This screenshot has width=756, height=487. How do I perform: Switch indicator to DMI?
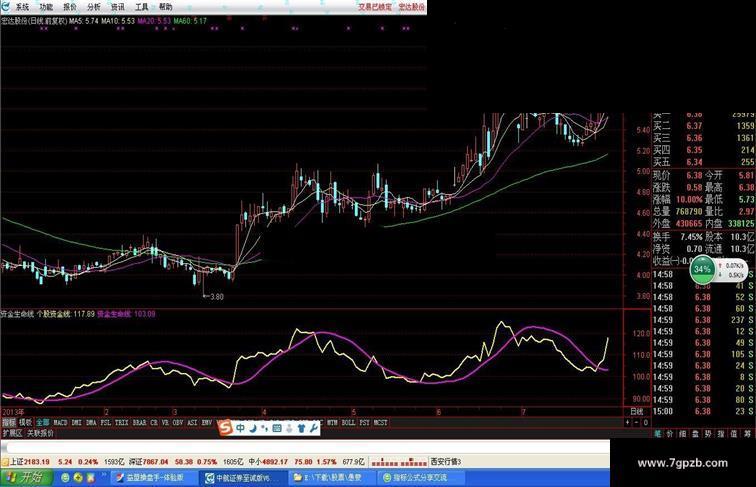coord(77,422)
